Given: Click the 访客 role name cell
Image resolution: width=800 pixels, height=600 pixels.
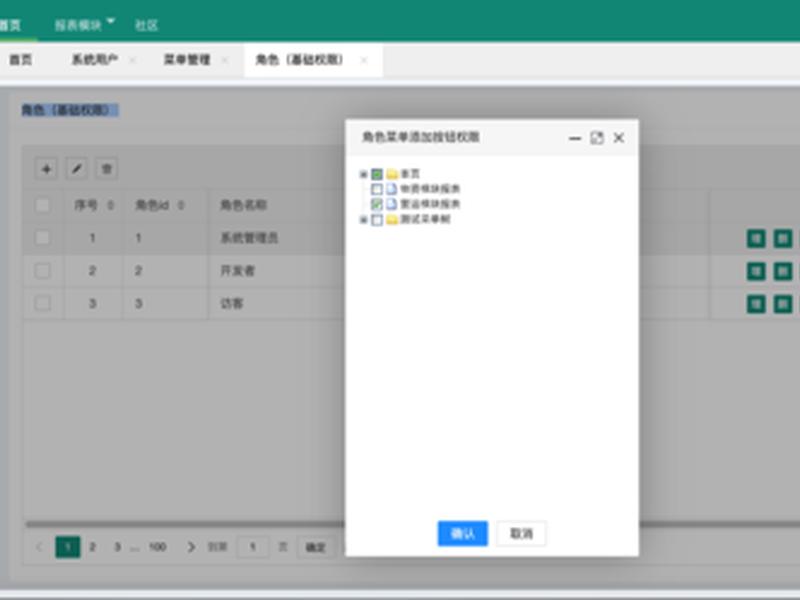Looking at the screenshot, I should (x=231, y=304).
